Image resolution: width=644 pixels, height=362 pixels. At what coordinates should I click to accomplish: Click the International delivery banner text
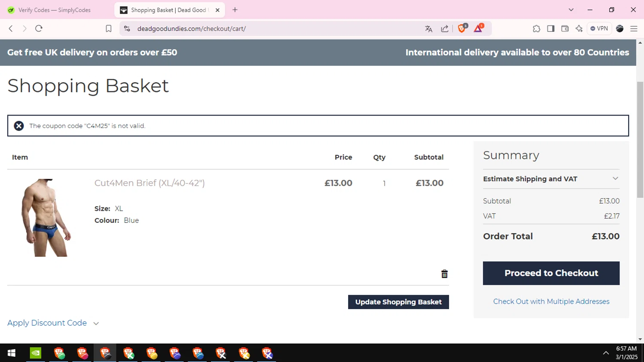[517, 52]
